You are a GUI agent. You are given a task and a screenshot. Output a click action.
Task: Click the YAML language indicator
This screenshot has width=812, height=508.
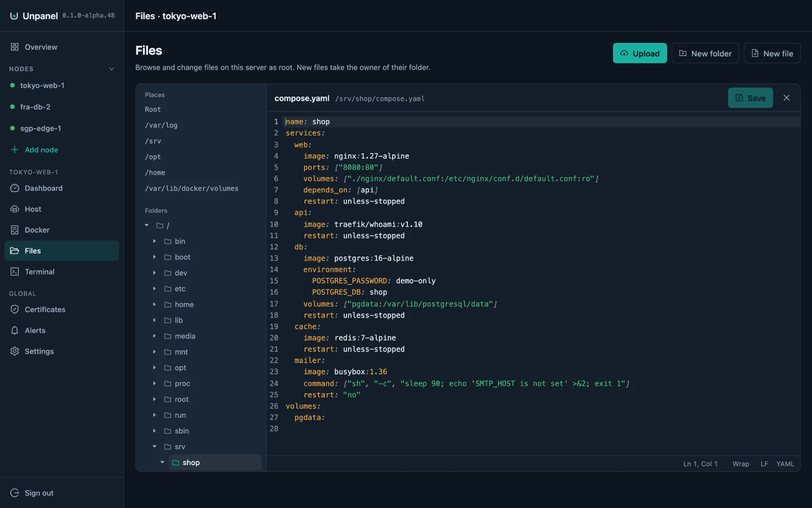coord(785,464)
